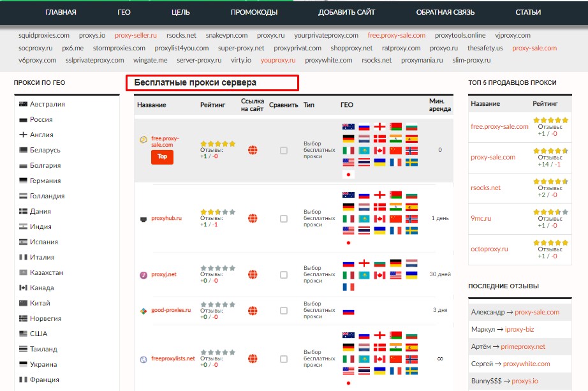Screen dimensions: 588x391
Task: Click the globe icon in proxyj.net row
Action: [253, 275]
